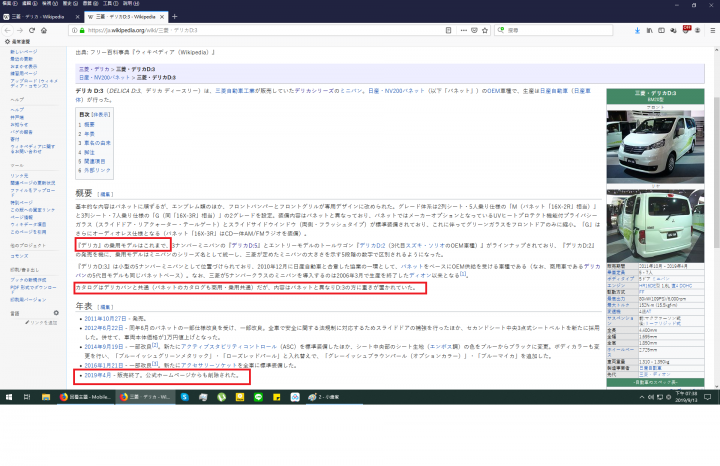Go back with the browser back arrow
The width and height of the screenshot is (720, 466).
click(x=8, y=30)
